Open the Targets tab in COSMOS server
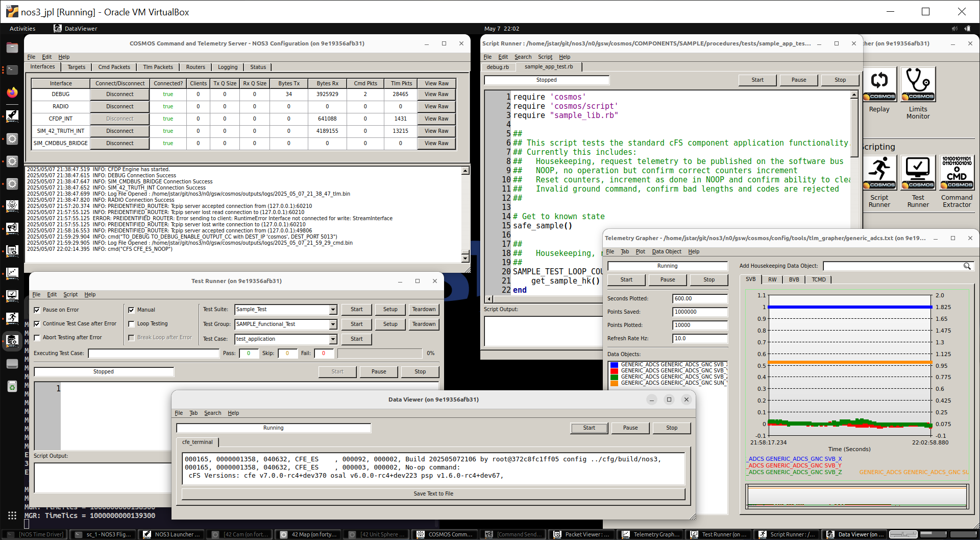The width and height of the screenshot is (980, 540). 77,67
